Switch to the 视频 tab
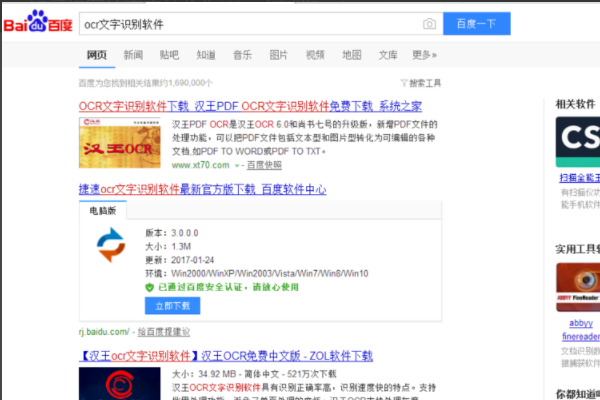The width and height of the screenshot is (600, 400). tap(315, 55)
